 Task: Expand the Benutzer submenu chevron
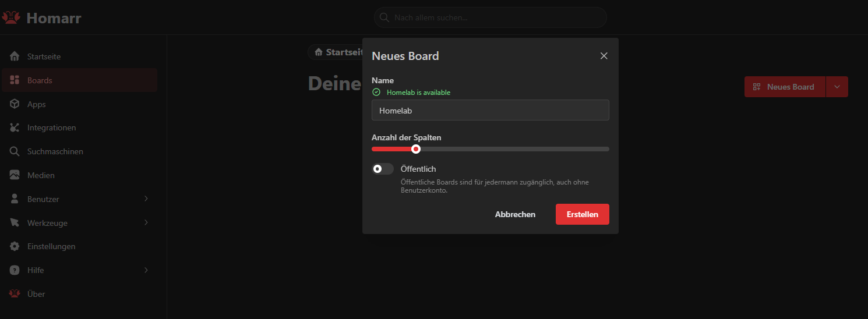(x=146, y=199)
